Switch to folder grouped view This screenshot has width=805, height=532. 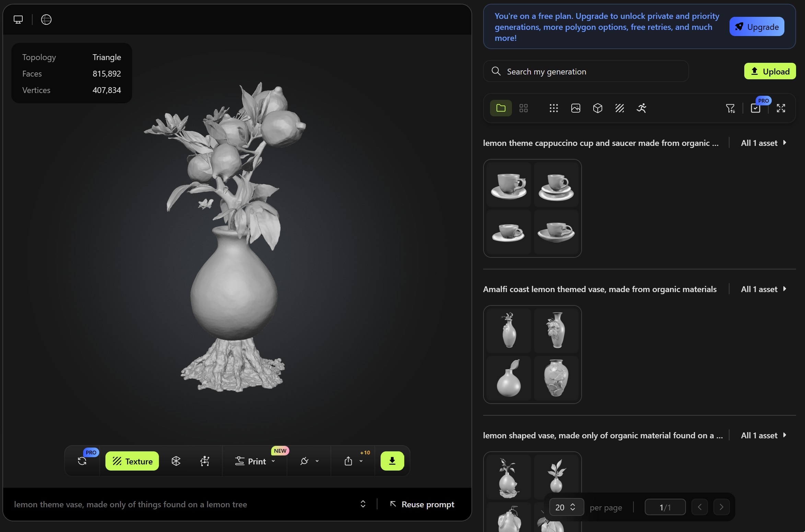coord(501,108)
